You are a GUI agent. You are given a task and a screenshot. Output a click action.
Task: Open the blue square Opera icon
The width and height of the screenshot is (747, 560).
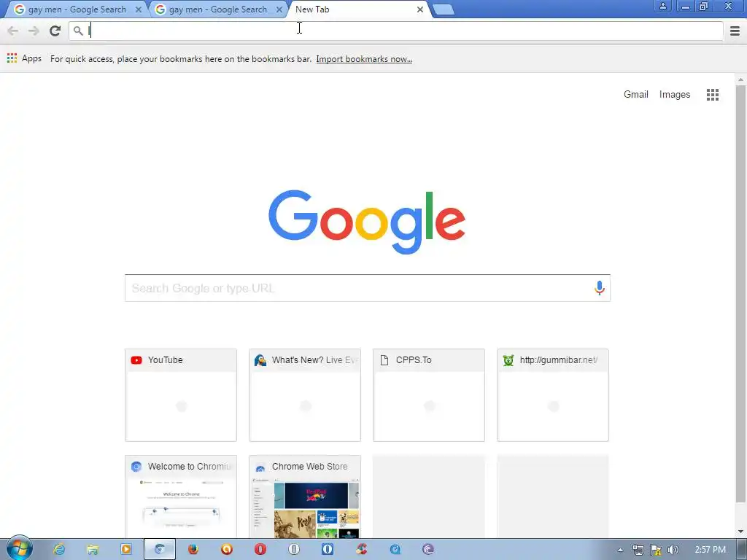328,549
